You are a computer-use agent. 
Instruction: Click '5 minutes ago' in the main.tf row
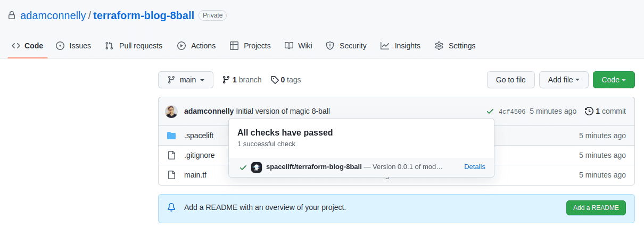pyautogui.click(x=602, y=175)
